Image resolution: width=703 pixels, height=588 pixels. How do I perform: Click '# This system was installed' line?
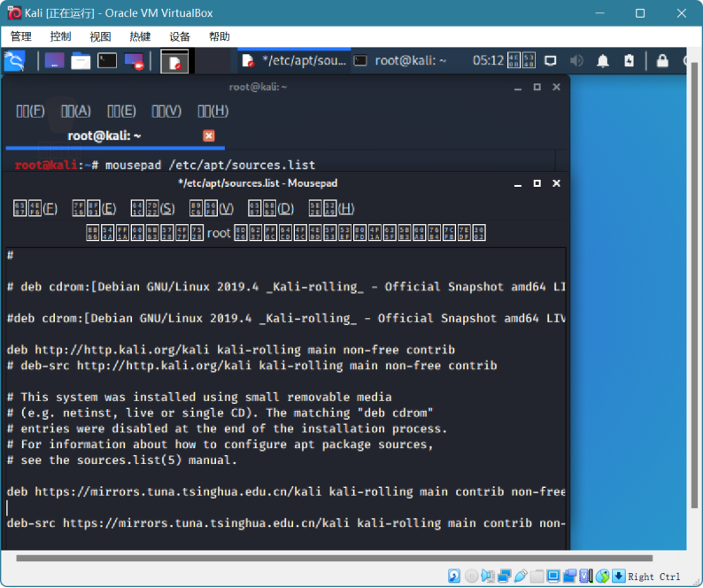199,397
